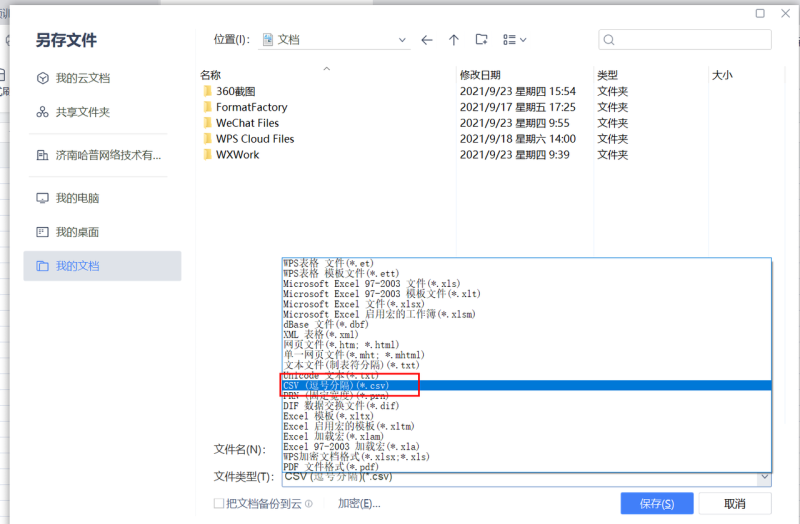Choose PDF 文件格式(*.pdf) format

point(527,467)
